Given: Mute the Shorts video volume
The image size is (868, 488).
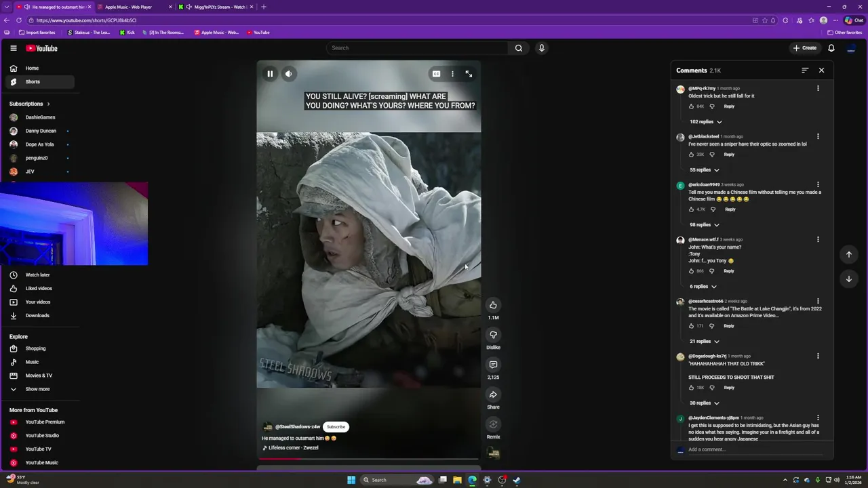Looking at the screenshot, I should coord(289,74).
